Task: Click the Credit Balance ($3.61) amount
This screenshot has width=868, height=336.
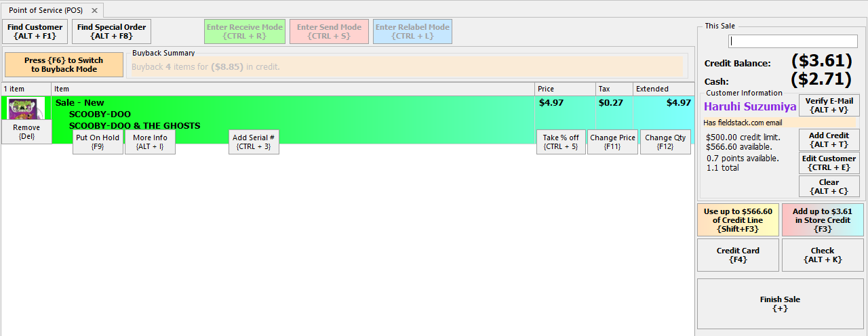Action: [x=821, y=60]
